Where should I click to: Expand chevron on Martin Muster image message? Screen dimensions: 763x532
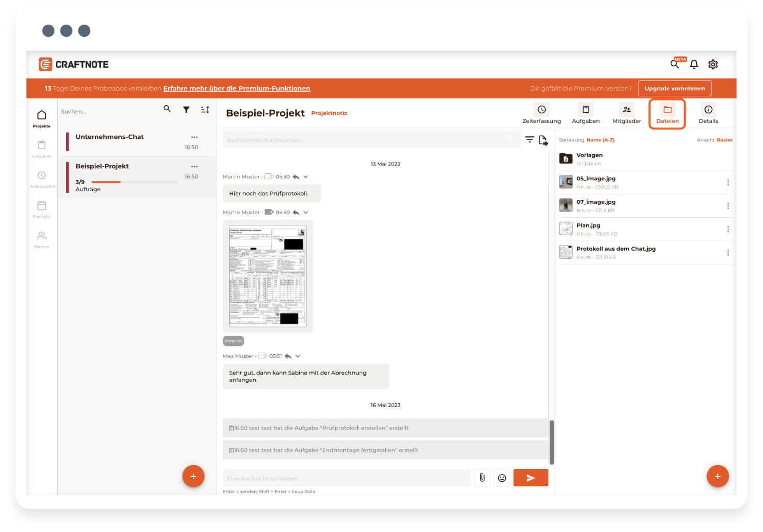[306, 213]
